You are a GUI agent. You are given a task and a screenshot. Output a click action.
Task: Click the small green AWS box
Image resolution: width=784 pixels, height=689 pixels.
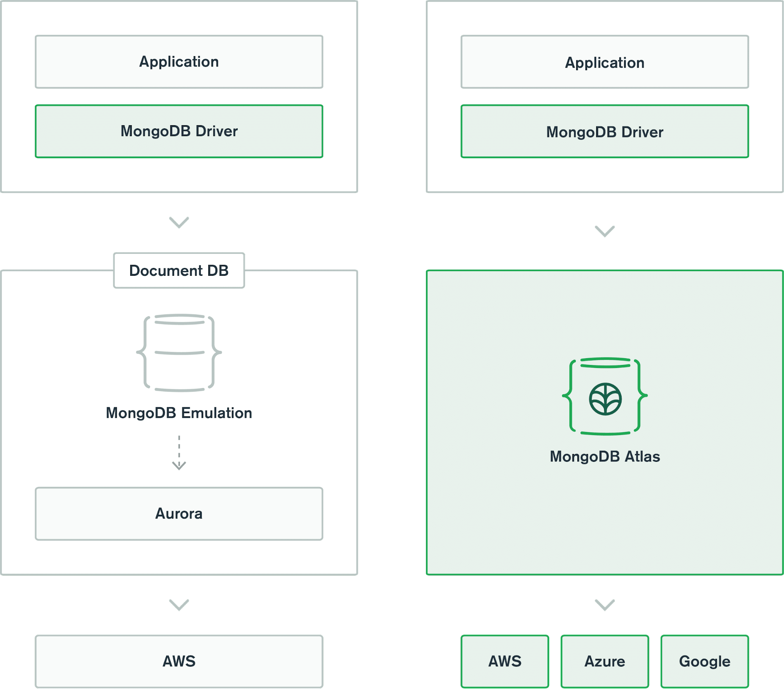[505, 661]
